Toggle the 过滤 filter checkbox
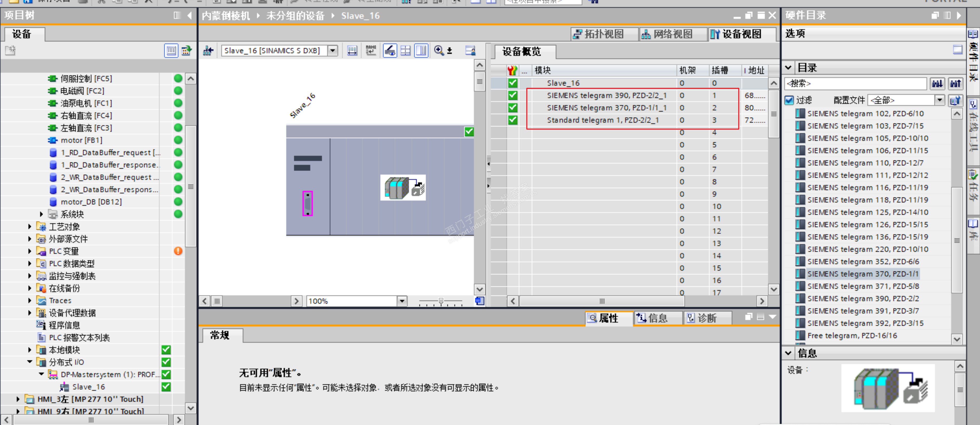 pos(789,100)
